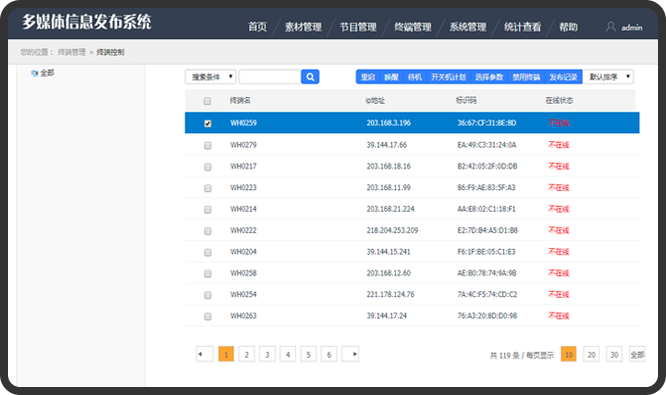Check the WH0254 row checkbox
Viewport: 666px width, 395px height.
(208, 295)
